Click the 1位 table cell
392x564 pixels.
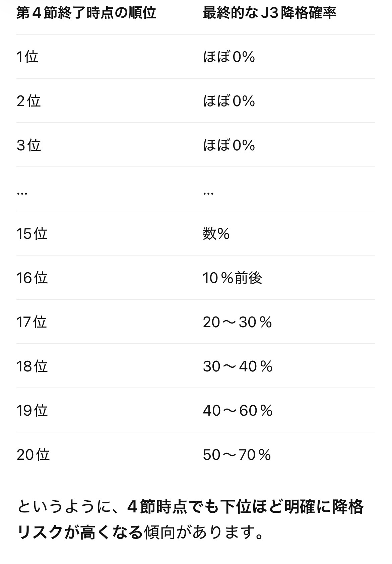pyautogui.click(x=27, y=57)
